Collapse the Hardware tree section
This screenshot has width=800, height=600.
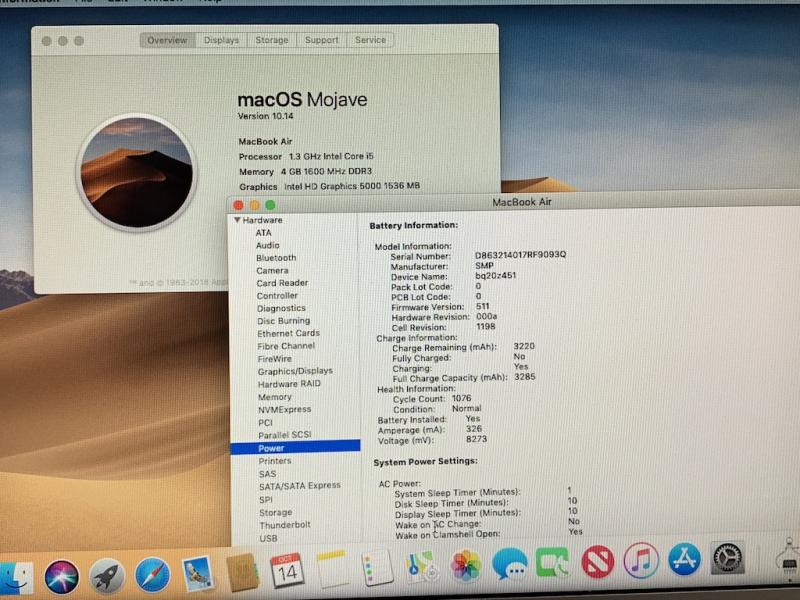tap(237, 220)
